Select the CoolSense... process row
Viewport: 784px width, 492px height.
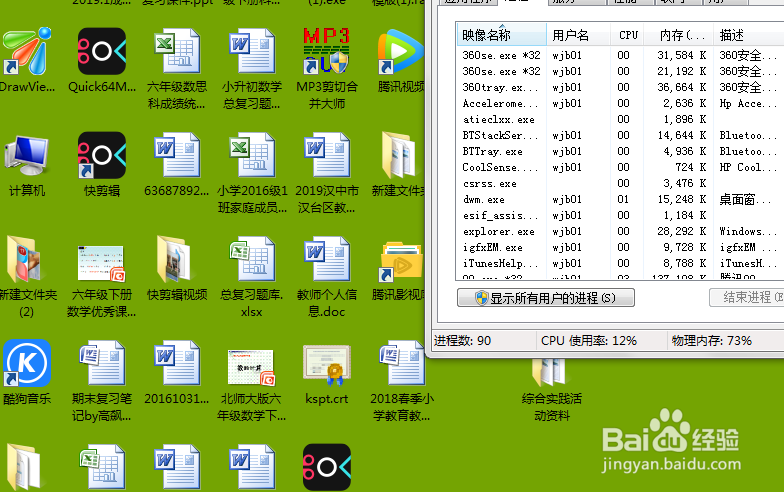click(620, 168)
